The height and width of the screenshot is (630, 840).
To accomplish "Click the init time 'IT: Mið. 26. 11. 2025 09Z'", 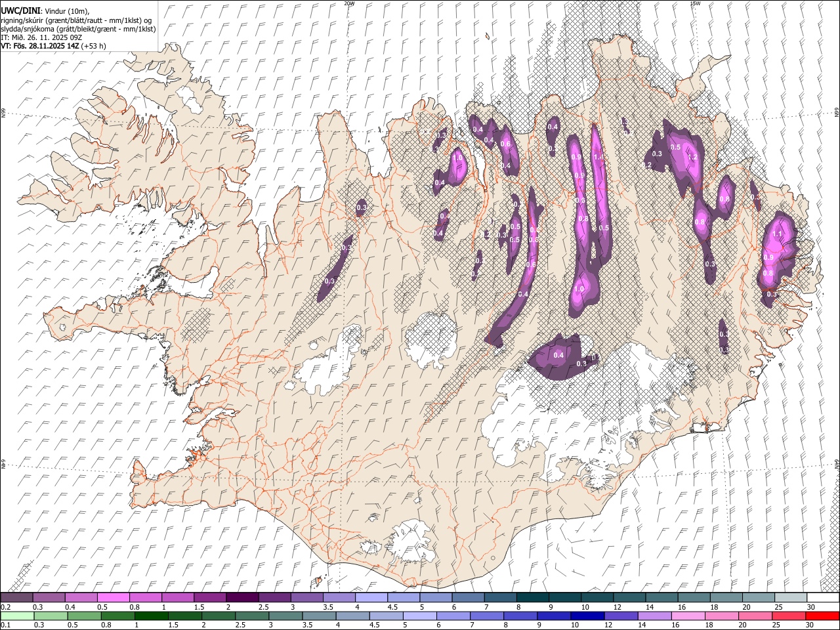I will (41, 37).
